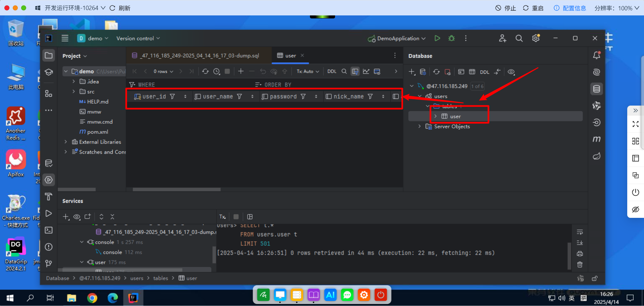Viewport: 644px width, 306px height.
Task: Expand the src folder
Action: (73, 91)
